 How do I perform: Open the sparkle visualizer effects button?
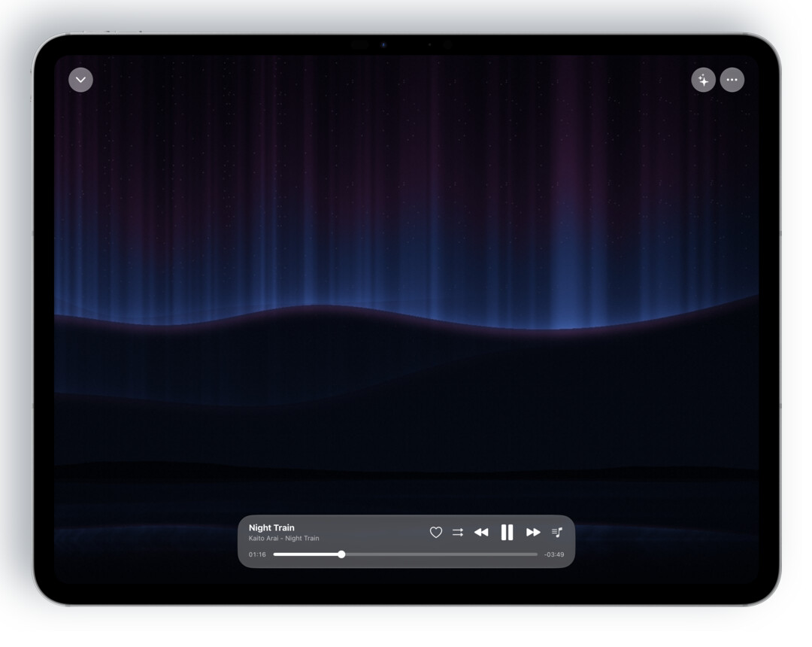click(703, 80)
